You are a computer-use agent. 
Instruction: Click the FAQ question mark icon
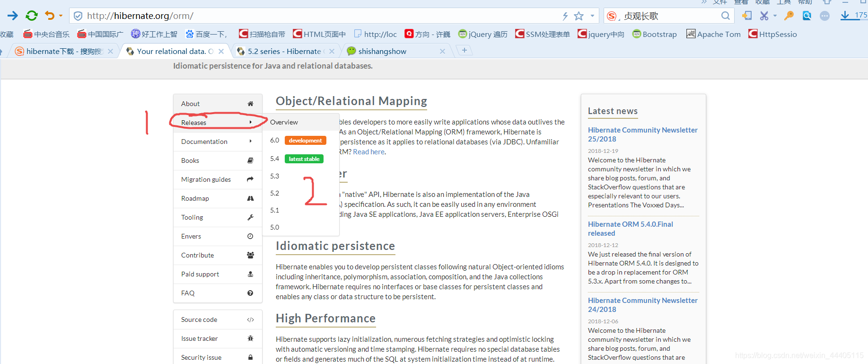pos(250,293)
